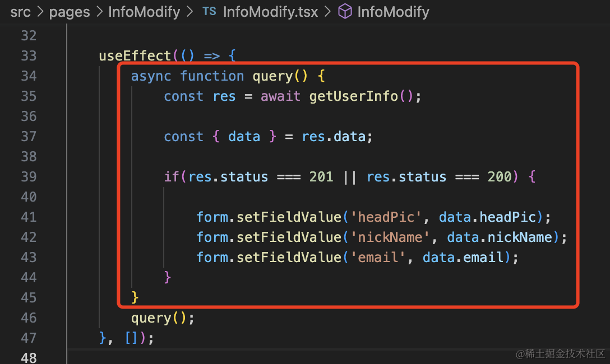The height and width of the screenshot is (364, 610).
Task: Click the 'src' breadcrumb segment
Action: coord(20,12)
